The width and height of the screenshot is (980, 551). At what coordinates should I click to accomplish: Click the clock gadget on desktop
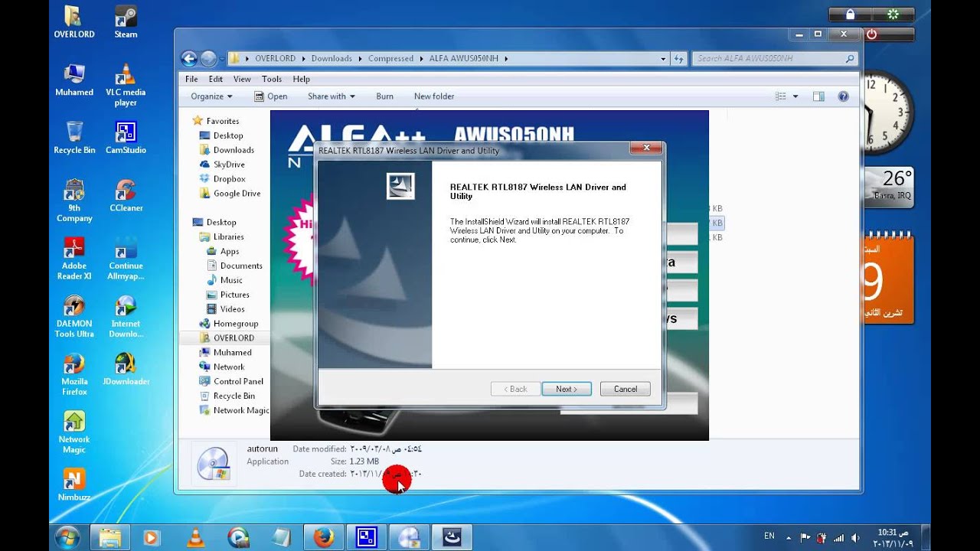[889, 112]
